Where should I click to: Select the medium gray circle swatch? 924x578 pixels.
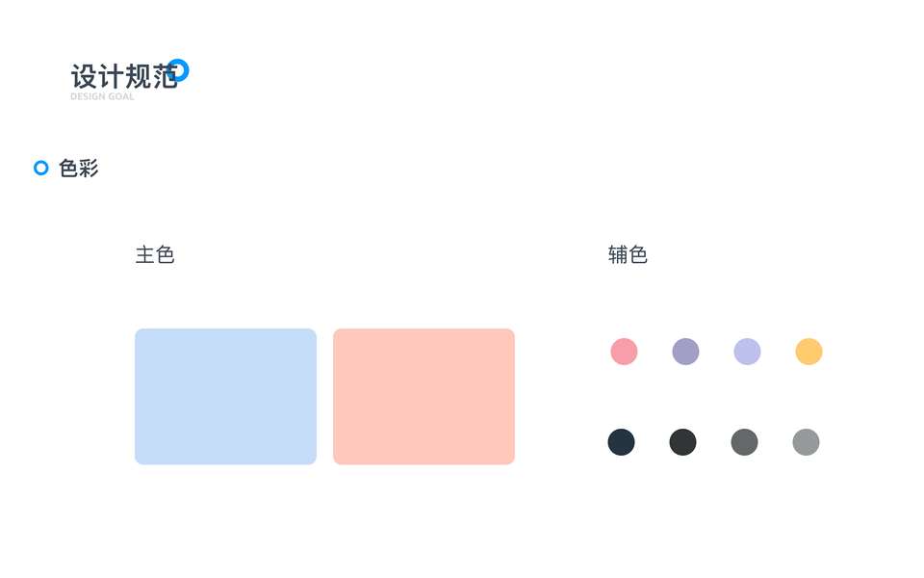pos(744,442)
